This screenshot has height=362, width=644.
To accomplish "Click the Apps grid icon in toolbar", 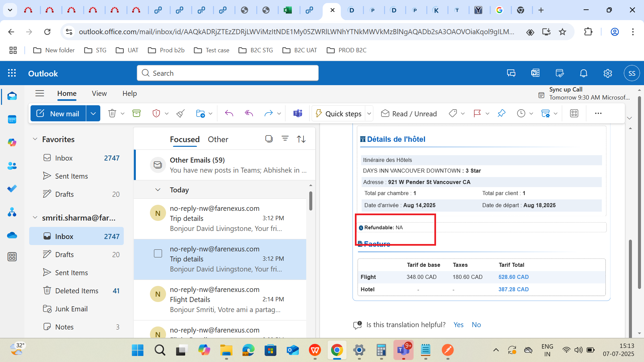I will point(574,114).
